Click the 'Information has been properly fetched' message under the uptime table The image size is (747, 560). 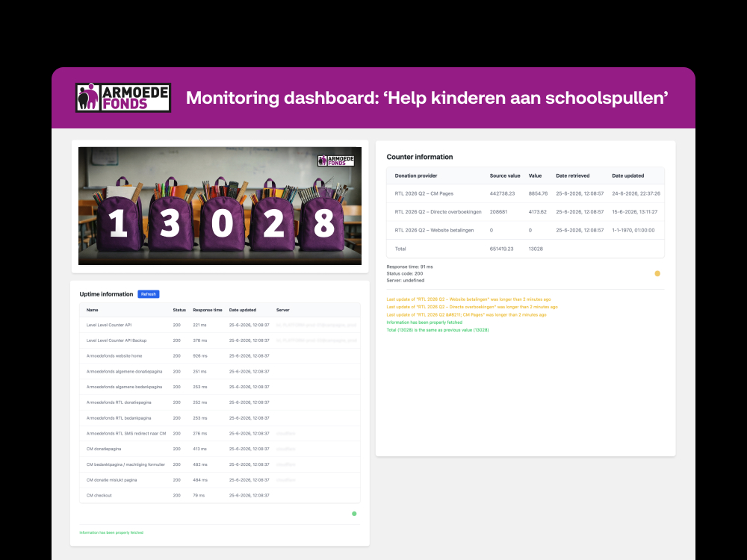[x=111, y=532]
